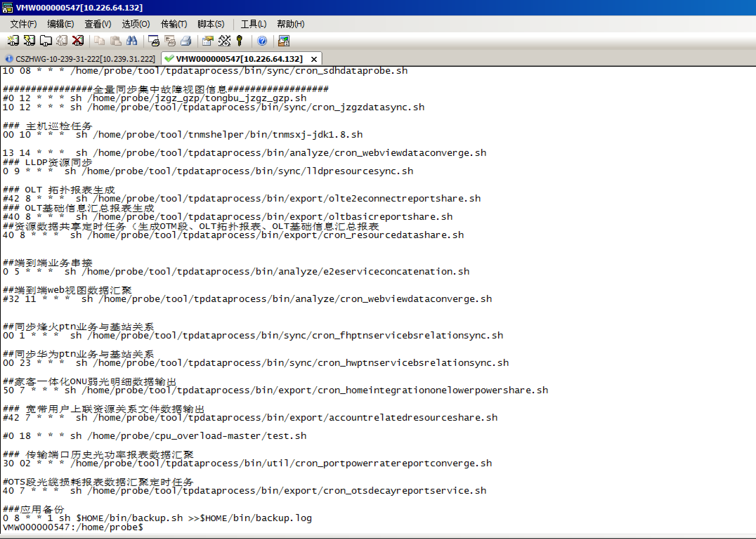The image size is (756, 539).
Task: Click the greyed Reconnect icon
Action: [62, 41]
